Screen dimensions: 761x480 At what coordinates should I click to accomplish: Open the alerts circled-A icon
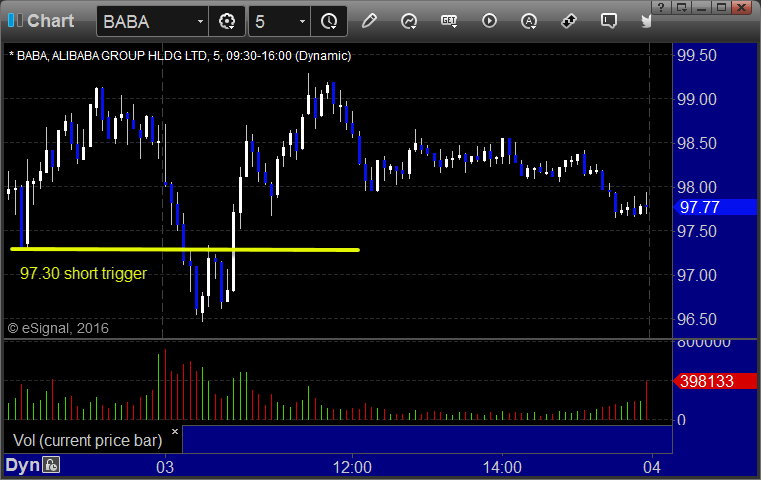coord(529,21)
